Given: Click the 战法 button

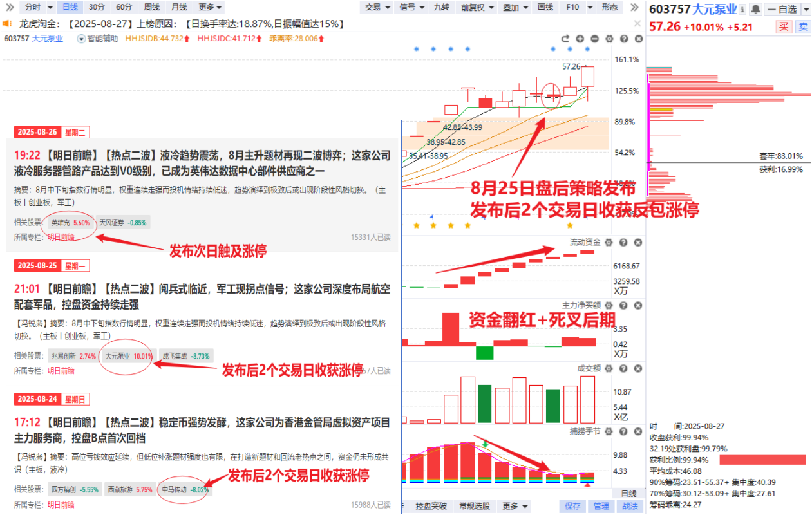Looking at the screenshot, I should [x=630, y=506].
